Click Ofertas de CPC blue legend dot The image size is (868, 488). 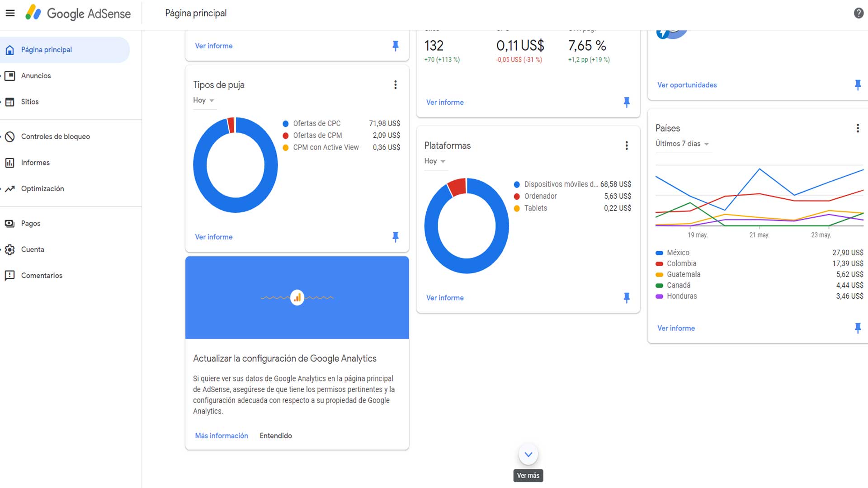pos(286,124)
